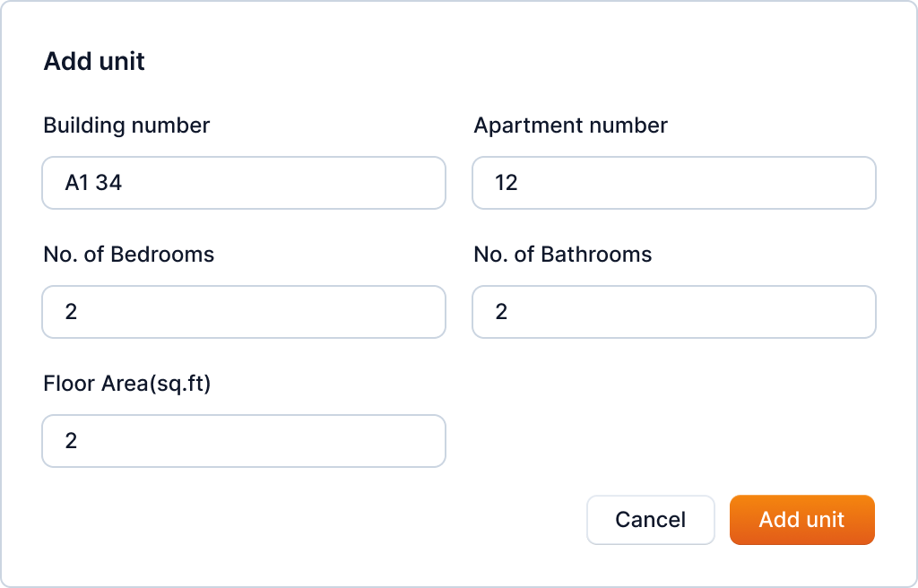Click the "2" value in Floor Area field
The image size is (918, 588).
click(72, 441)
